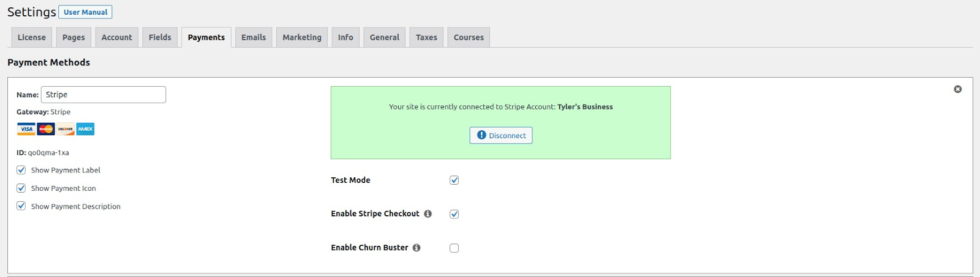Disable Show Payment Description
Viewport: 980px width, 277px height.
coord(21,206)
